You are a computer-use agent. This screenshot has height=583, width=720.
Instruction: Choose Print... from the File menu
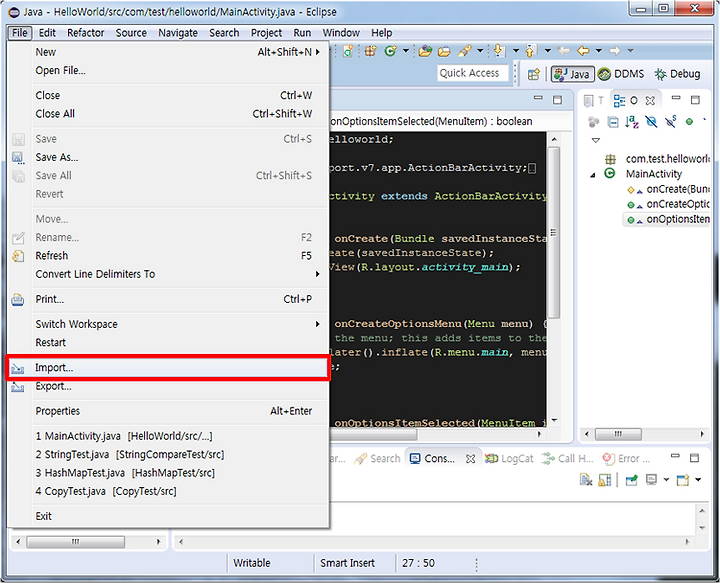click(168, 299)
